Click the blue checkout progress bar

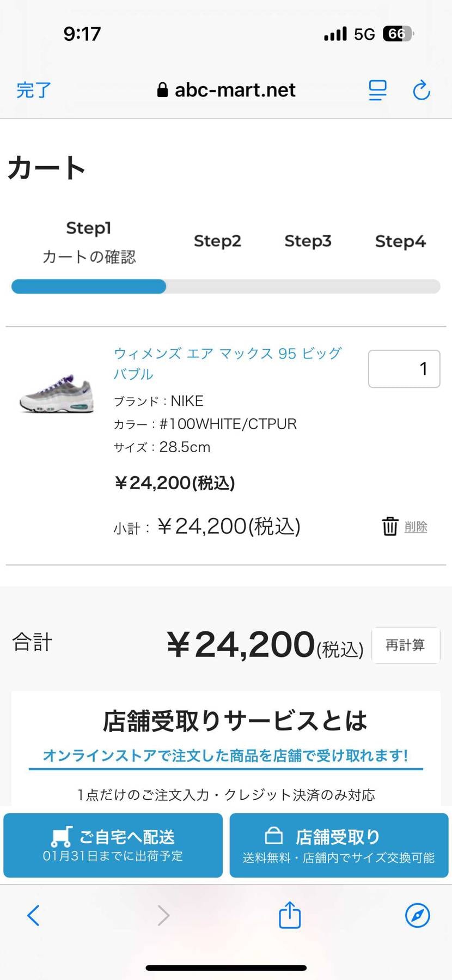[89, 287]
